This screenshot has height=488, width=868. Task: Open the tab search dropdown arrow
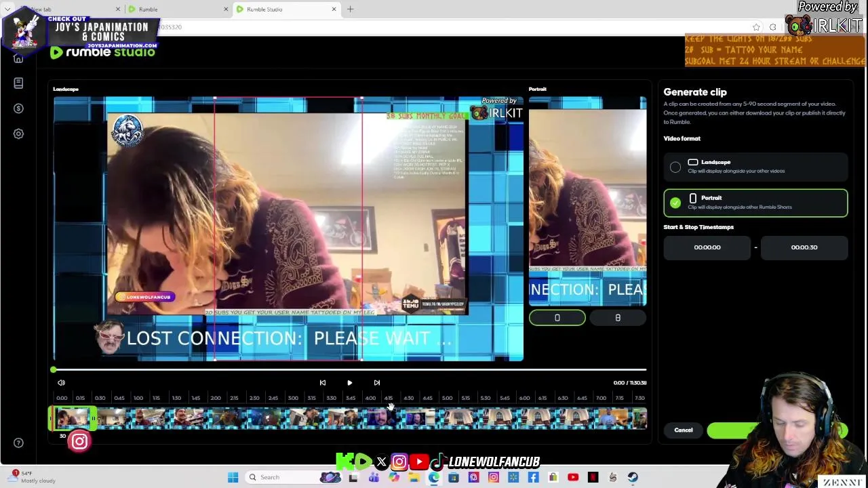[x=7, y=9]
